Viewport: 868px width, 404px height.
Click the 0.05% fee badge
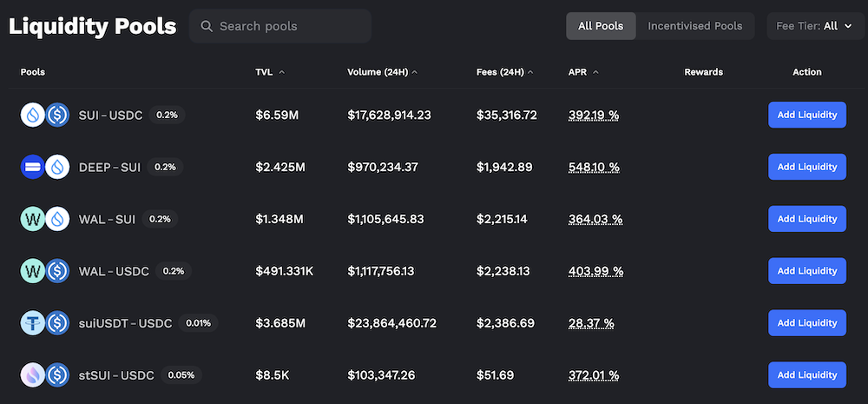pyautogui.click(x=181, y=374)
